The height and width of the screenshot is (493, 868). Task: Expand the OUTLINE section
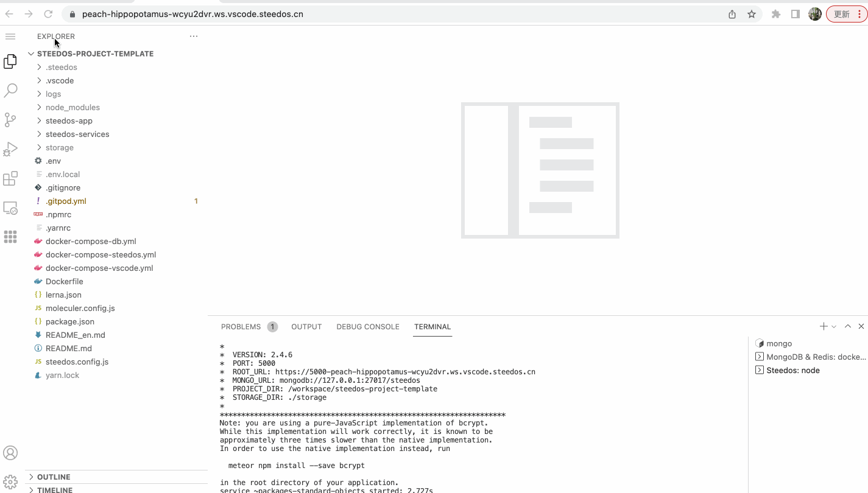click(x=116, y=477)
